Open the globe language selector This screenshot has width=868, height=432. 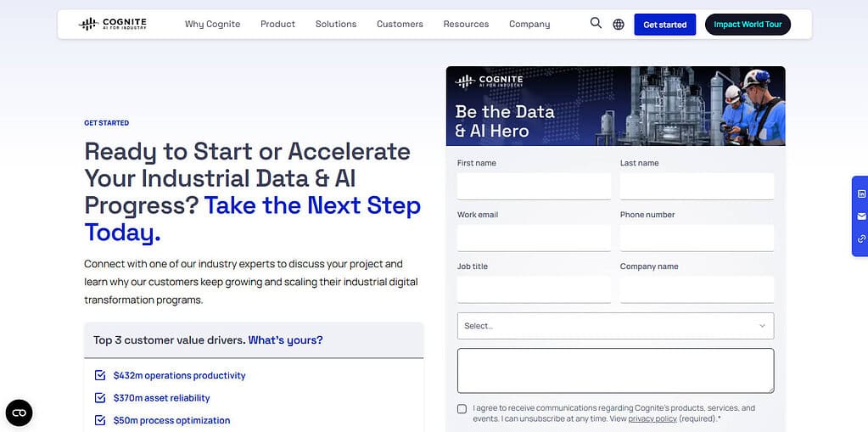(x=619, y=25)
